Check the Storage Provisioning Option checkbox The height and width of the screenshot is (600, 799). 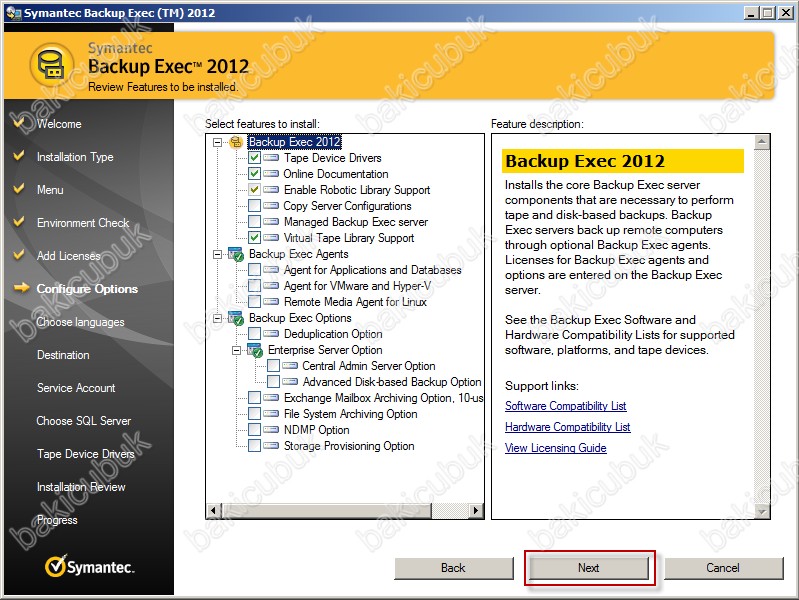point(254,446)
